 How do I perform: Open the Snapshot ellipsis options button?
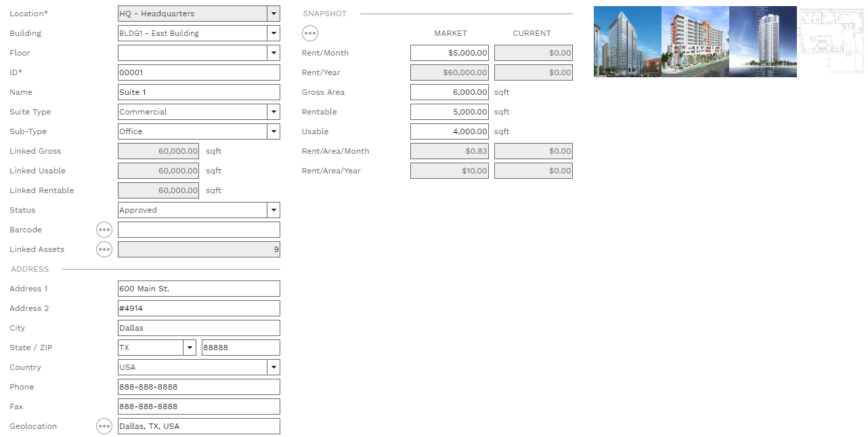point(309,33)
